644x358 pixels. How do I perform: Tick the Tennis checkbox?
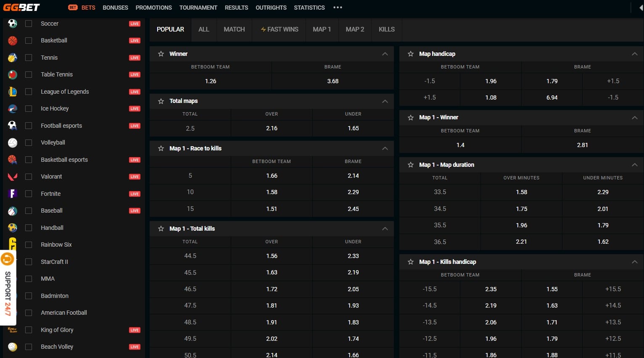pyautogui.click(x=29, y=58)
